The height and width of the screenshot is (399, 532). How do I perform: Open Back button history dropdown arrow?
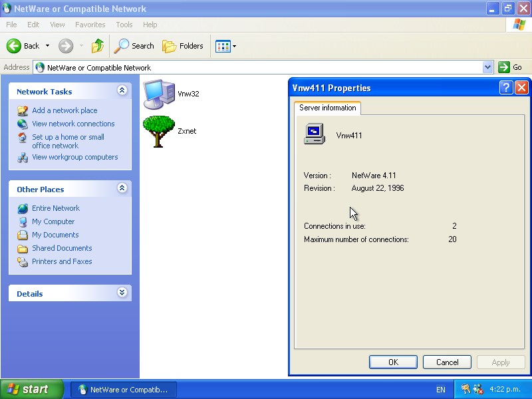(x=47, y=46)
